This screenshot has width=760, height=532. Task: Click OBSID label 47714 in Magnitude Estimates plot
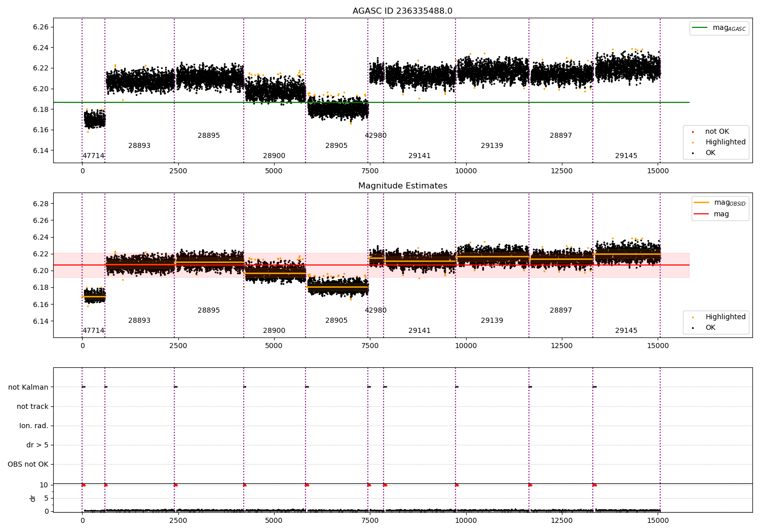click(x=93, y=331)
